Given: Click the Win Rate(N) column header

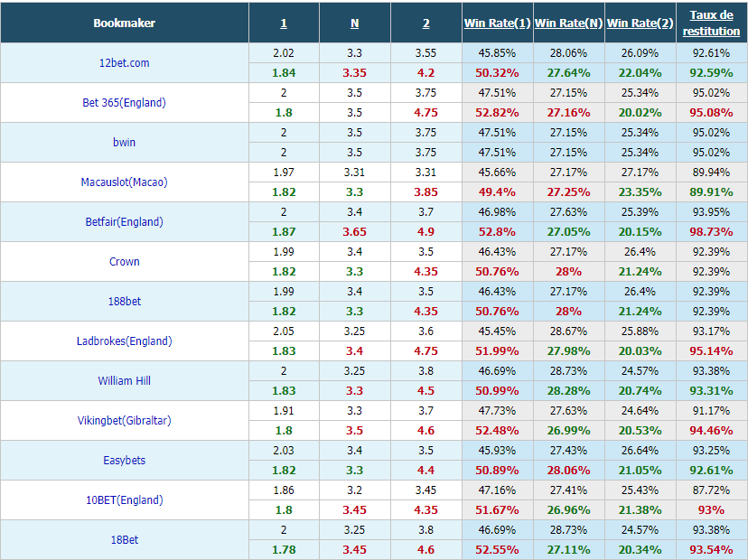Looking at the screenshot, I should coord(568,23).
